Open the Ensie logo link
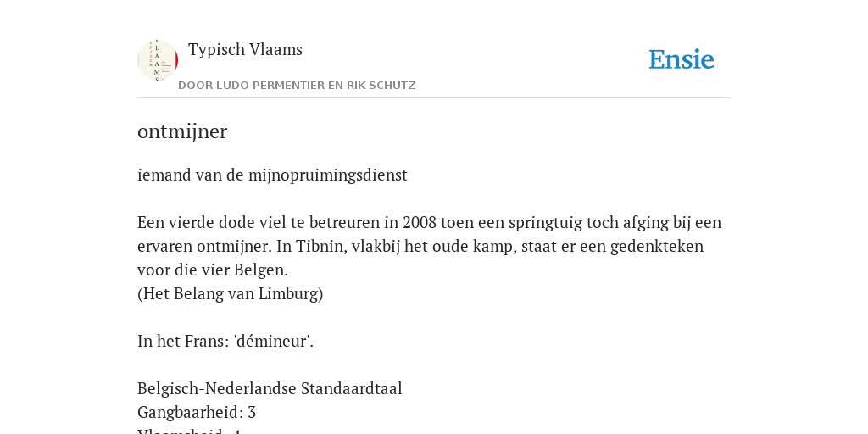Screen dimensions: 868x434 [681, 59]
